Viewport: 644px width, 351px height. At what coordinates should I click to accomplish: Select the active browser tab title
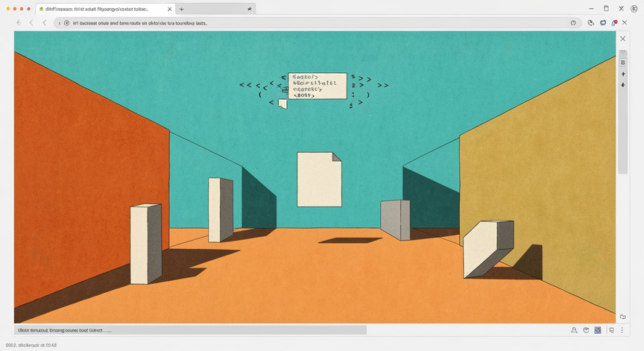[x=97, y=9]
